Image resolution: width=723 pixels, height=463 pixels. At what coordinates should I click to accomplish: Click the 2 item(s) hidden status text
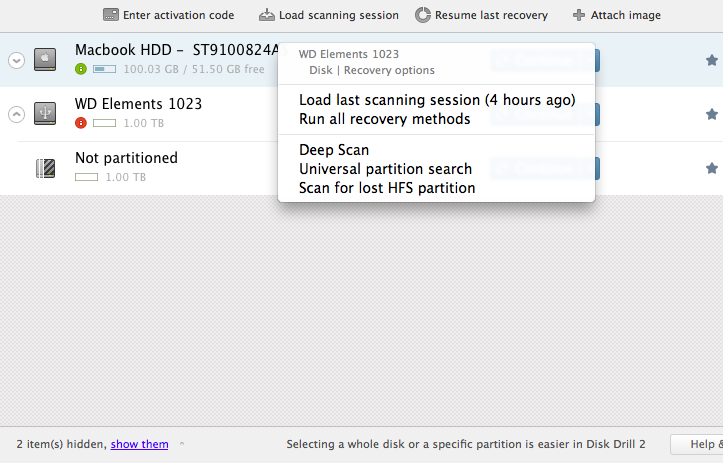click(61, 444)
